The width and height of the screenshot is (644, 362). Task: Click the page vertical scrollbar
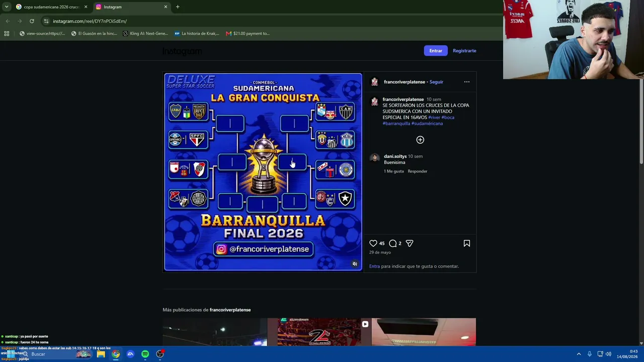click(x=641, y=121)
